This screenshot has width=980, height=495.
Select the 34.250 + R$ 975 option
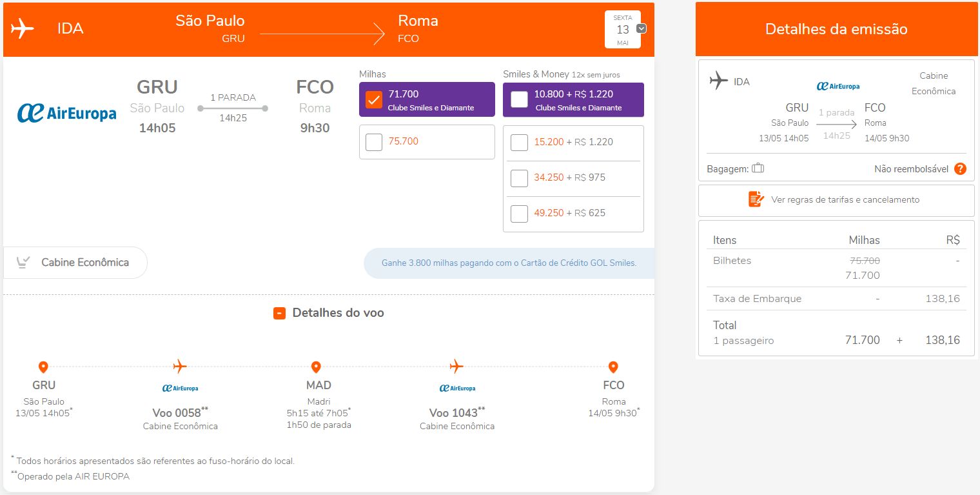(x=519, y=177)
